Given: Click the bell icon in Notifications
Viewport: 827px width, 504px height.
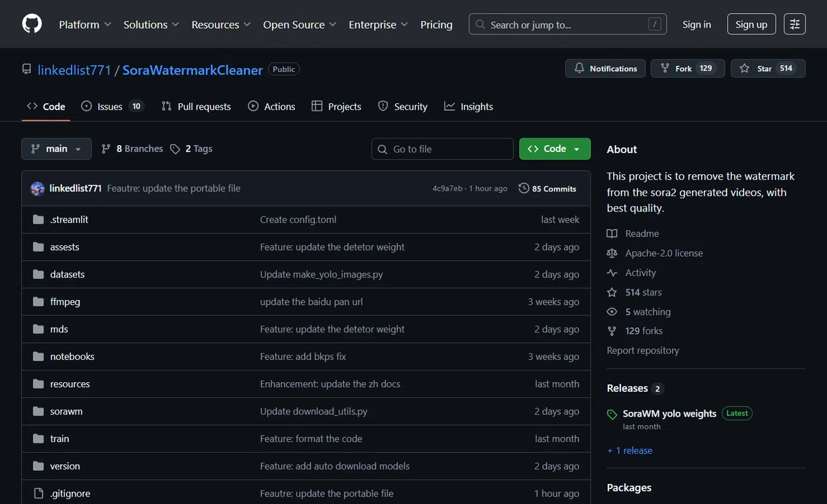Looking at the screenshot, I should click(579, 68).
